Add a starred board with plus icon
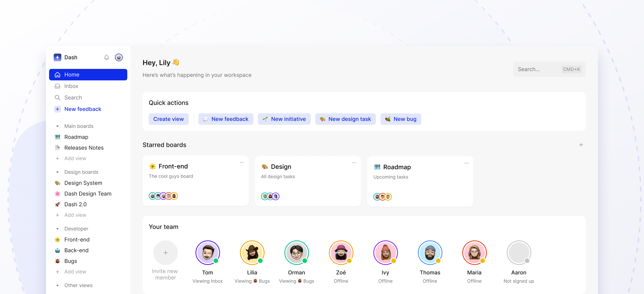 coord(581,145)
